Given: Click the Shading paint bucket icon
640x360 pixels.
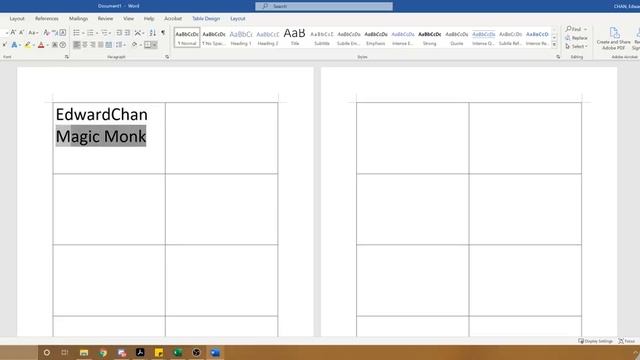Looking at the screenshot, I should (134, 45).
